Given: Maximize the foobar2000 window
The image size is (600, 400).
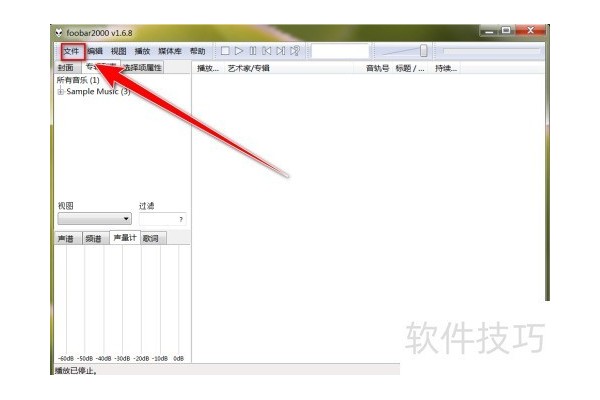Looking at the screenshot, I should (x=507, y=30).
